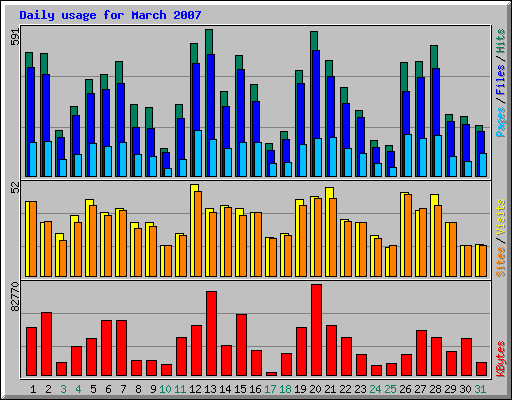The height and width of the screenshot is (400, 512).
Task: Click day label 20 on the axis
Action: click(315, 389)
